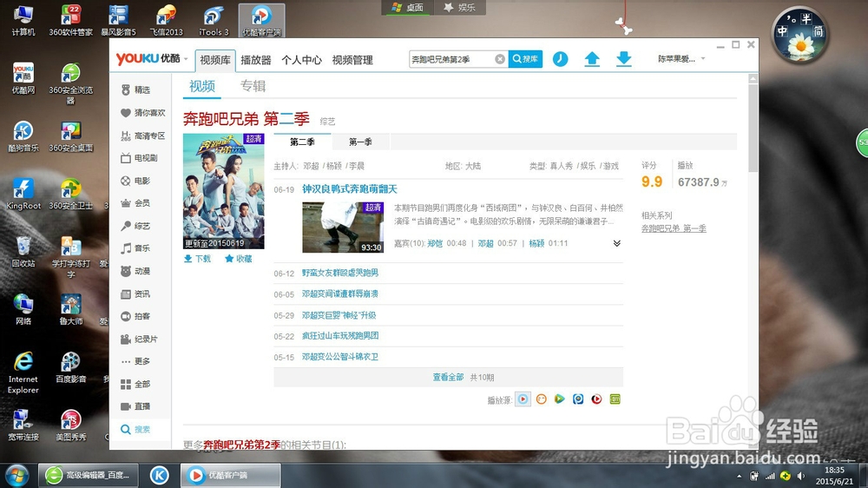Viewport: 868px width, 488px height.
Task: Switch to 个人中心 tab
Action: point(302,61)
